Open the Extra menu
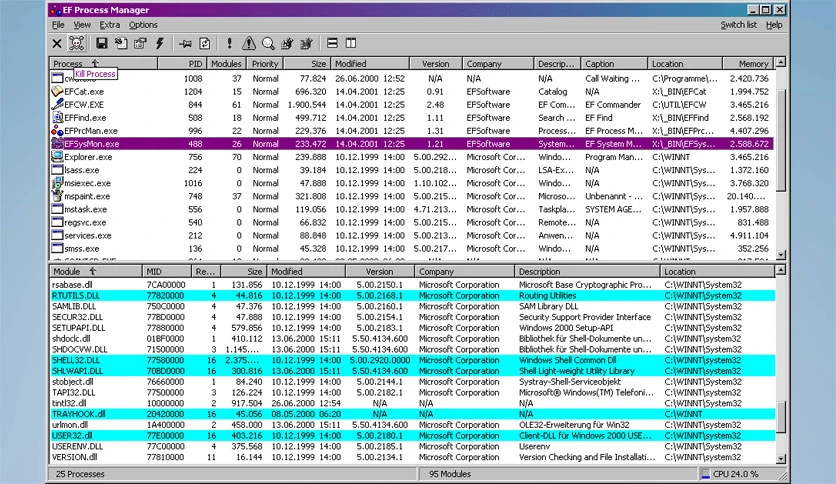 [x=109, y=25]
